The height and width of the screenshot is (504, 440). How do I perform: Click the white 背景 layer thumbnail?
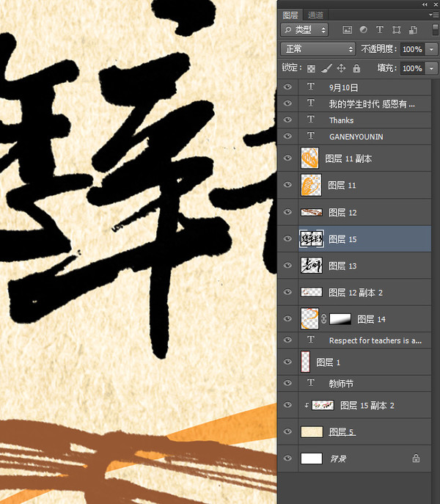(312, 459)
